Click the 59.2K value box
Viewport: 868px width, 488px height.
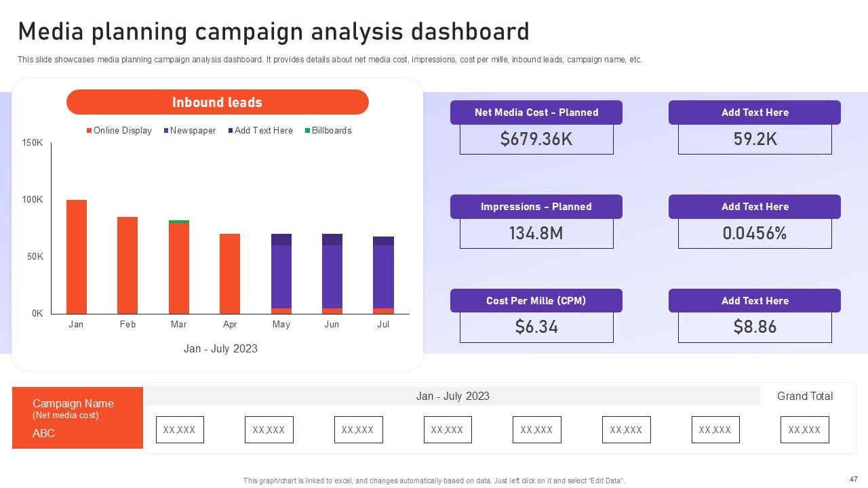point(755,140)
